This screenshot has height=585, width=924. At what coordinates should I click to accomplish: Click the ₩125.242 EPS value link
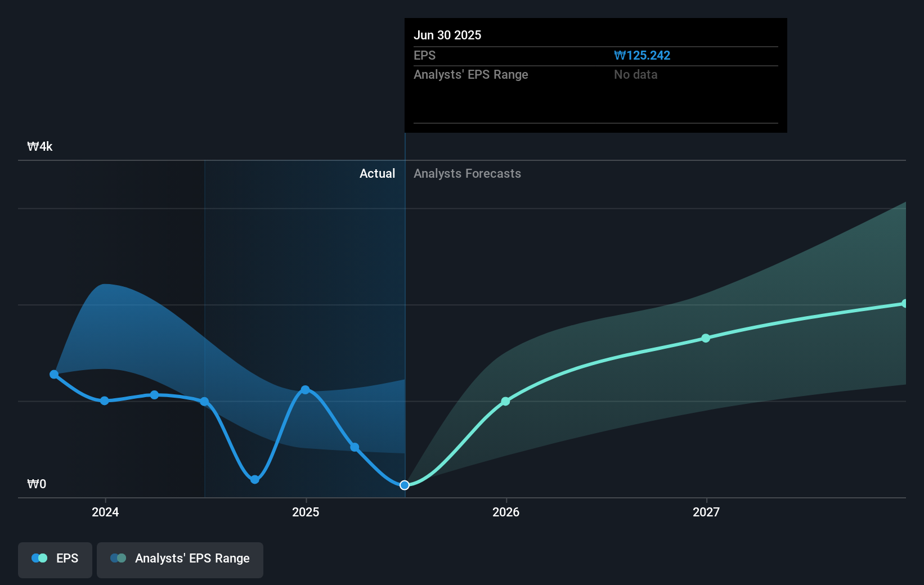coord(641,55)
